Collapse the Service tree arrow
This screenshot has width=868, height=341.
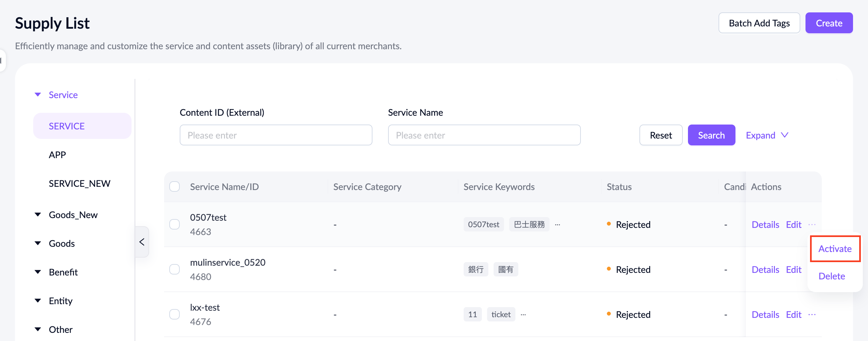(x=38, y=95)
